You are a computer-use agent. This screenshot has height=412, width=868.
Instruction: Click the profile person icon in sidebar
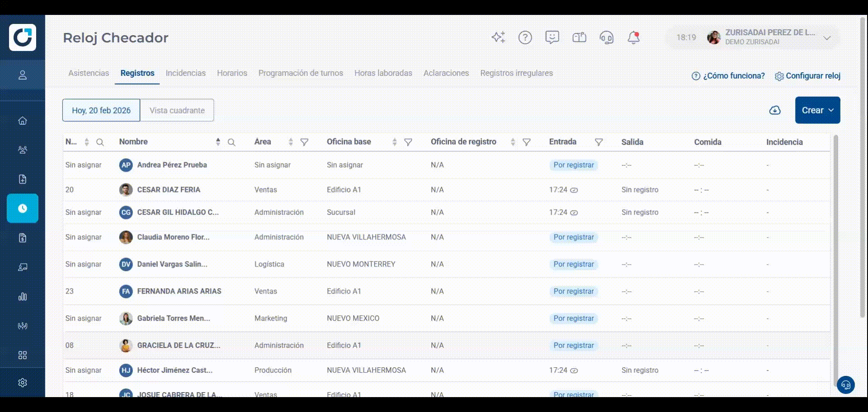pyautogui.click(x=23, y=75)
